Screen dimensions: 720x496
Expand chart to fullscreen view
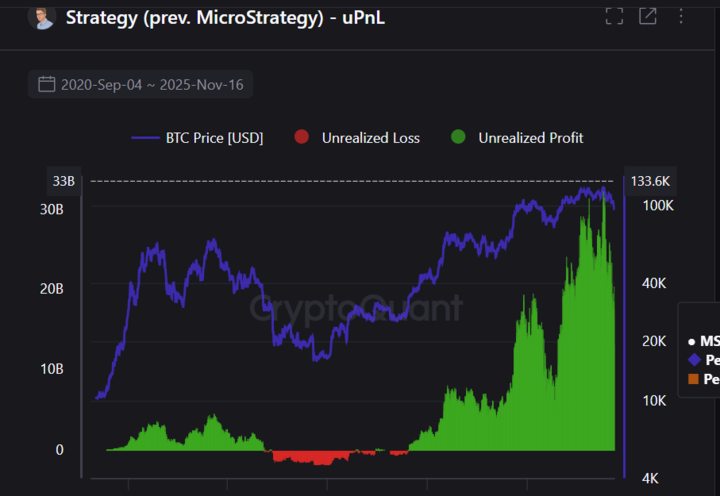pos(614,16)
